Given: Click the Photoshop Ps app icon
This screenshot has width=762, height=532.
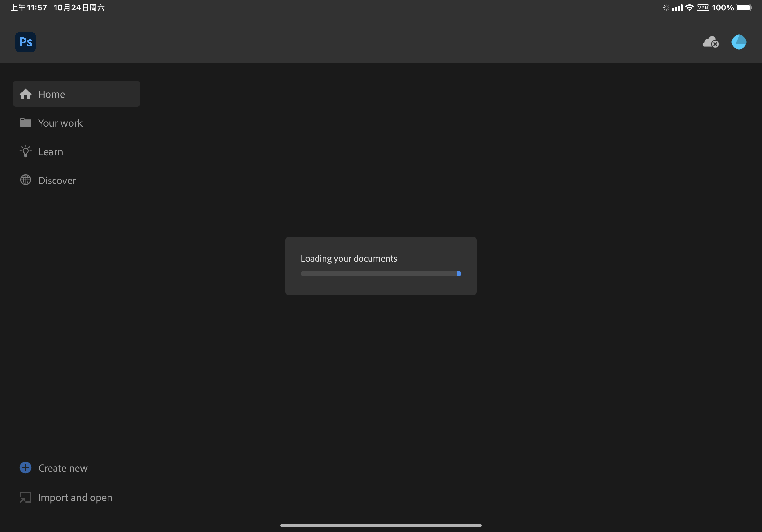Looking at the screenshot, I should coord(25,42).
